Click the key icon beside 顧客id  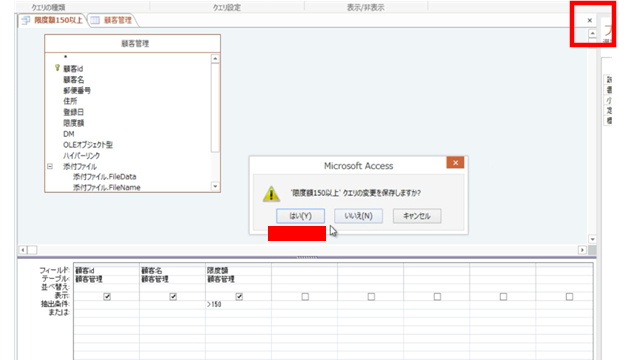point(57,68)
